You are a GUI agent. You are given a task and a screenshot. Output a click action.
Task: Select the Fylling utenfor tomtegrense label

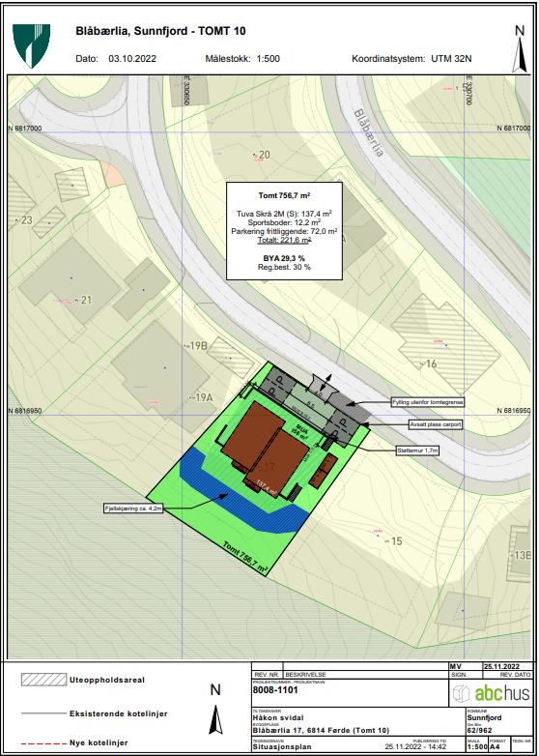[427, 402]
